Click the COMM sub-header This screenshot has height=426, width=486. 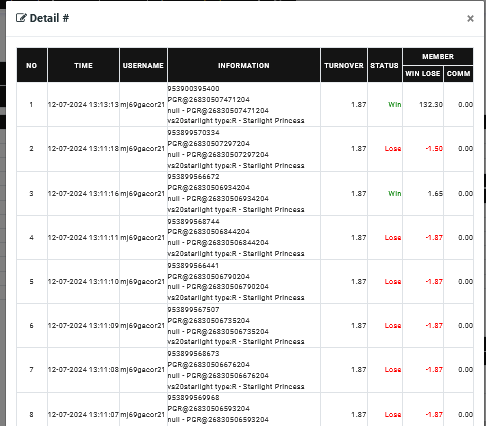[458, 74]
